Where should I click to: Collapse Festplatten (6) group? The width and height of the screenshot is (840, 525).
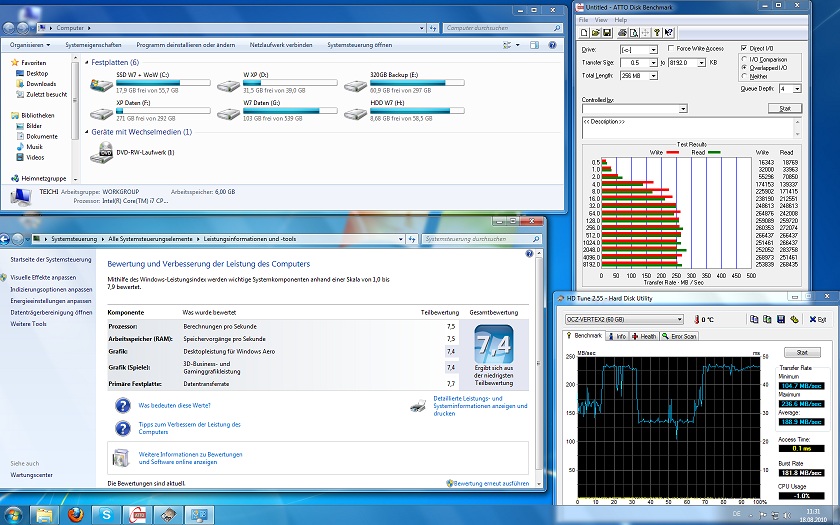click(87, 63)
